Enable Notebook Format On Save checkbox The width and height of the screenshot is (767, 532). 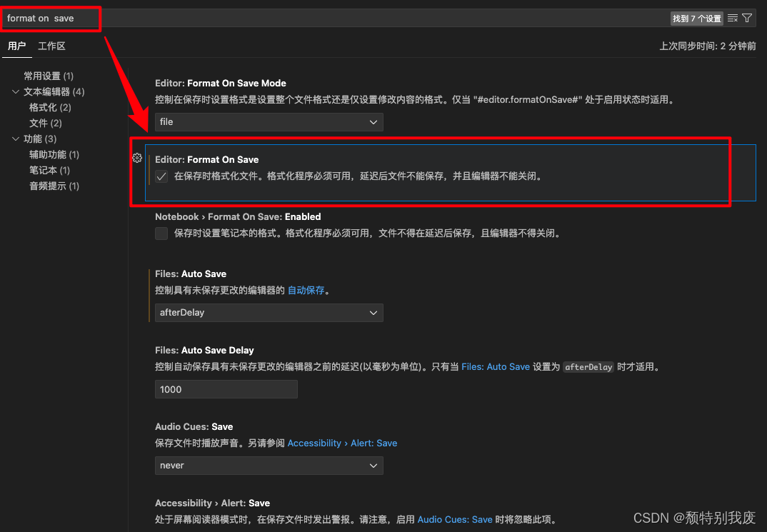(x=161, y=234)
